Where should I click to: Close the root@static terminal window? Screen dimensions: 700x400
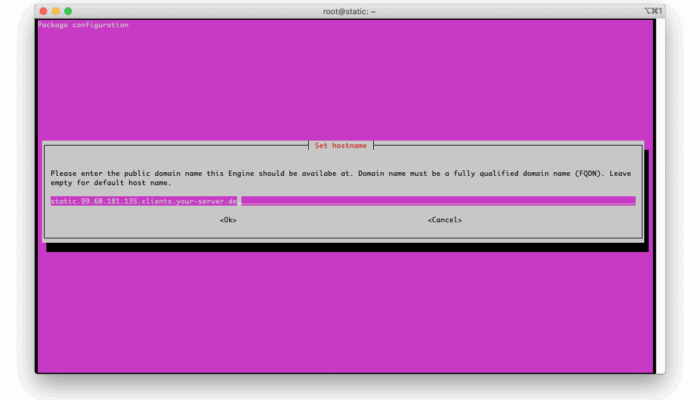(42, 11)
